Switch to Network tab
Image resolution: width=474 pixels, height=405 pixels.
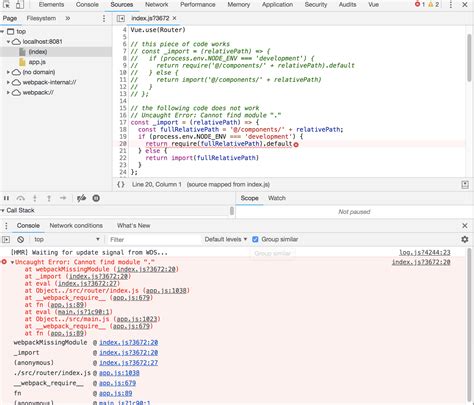pos(156,5)
